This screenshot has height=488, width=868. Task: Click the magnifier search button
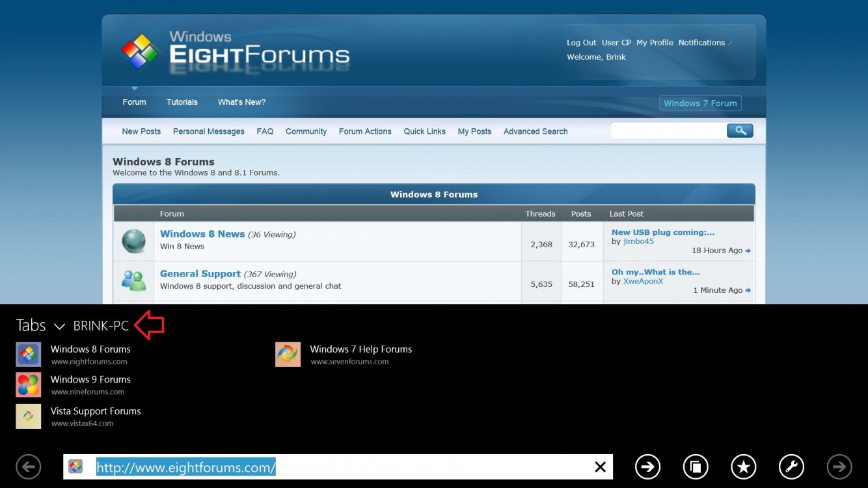(740, 131)
